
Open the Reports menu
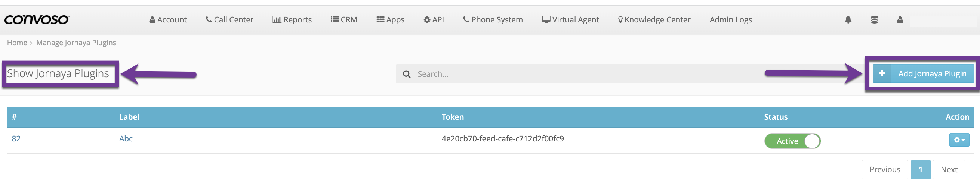pyautogui.click(x=292, y=20)
